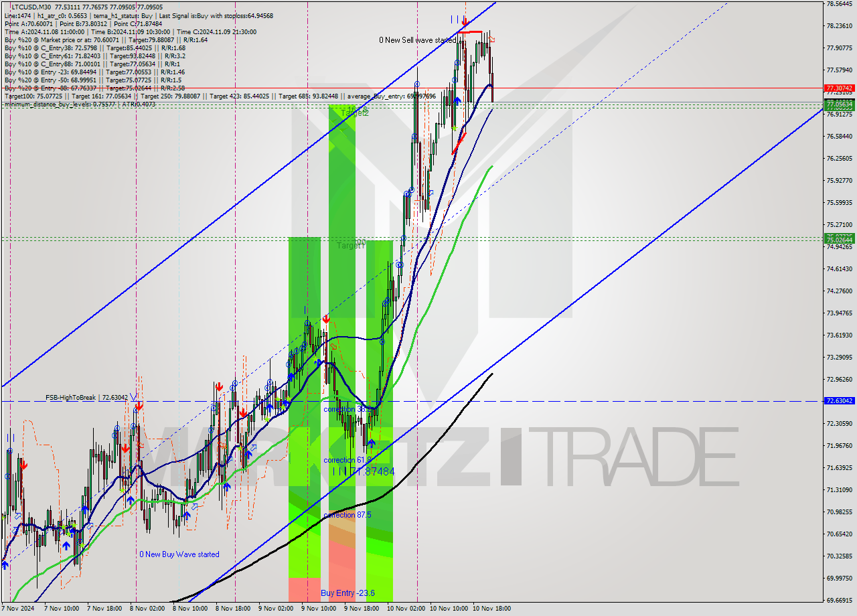Click the FSB-HighToBreak 72.63042 label
Viewport: 857px width, 616px height.
pos(87,398)
